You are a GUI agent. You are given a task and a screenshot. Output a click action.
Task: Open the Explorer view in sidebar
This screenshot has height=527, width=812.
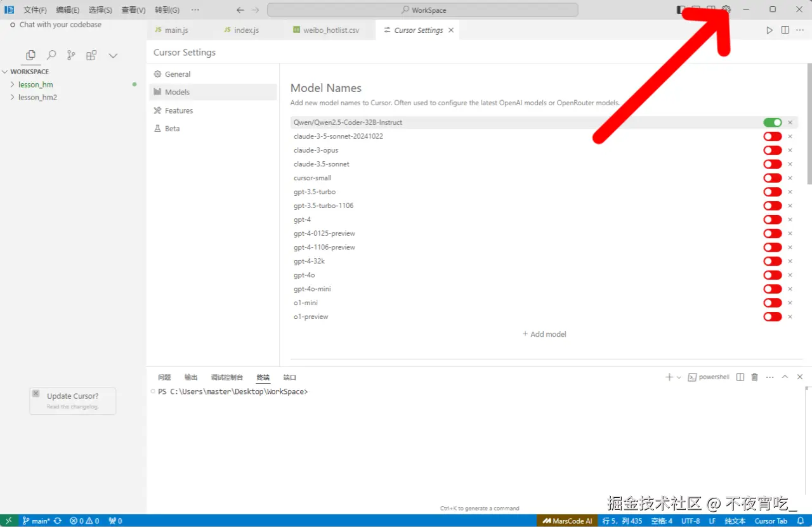[30, 55]
